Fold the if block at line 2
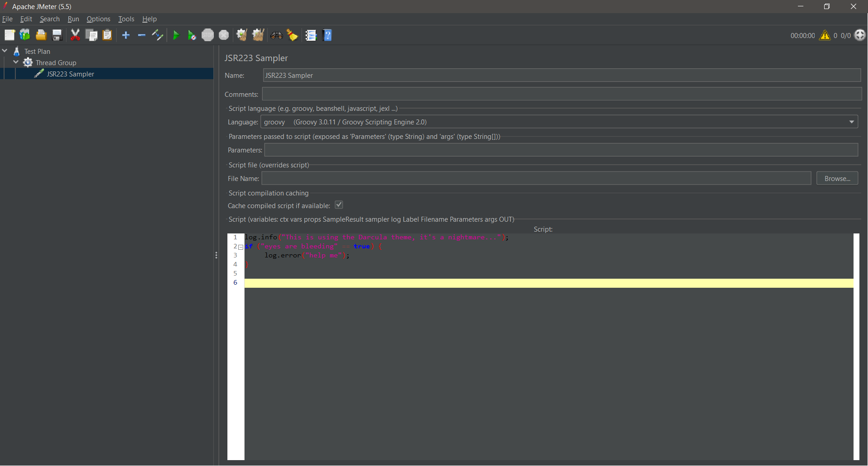Screen dimensions: 868x466 [241, 247]
